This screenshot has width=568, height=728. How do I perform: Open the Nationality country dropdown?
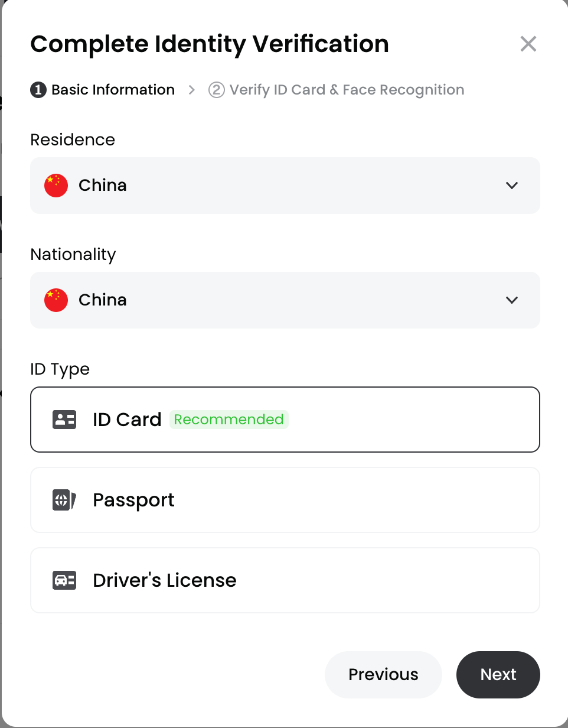(285, 300)
